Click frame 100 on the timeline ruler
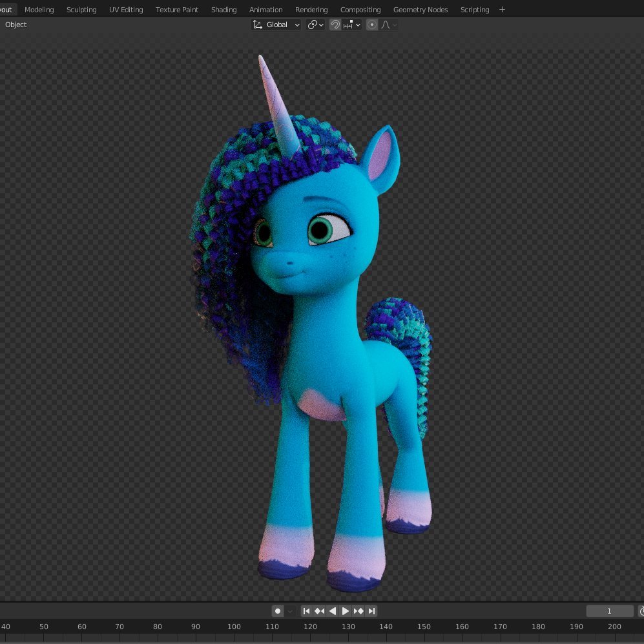This screenshot has width=644, height=644. coord(234,627)
